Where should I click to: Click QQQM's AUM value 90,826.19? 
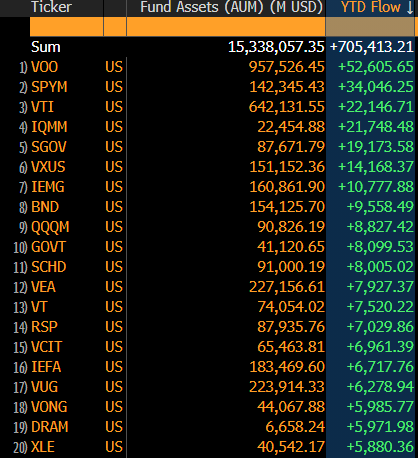tap(291, 227)
